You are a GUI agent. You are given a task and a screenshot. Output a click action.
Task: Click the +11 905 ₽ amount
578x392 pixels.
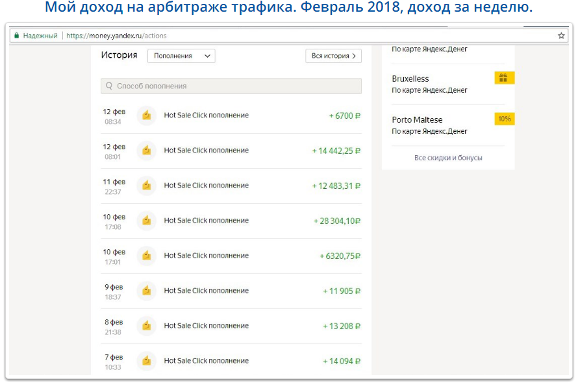click(x=342, y=291)
